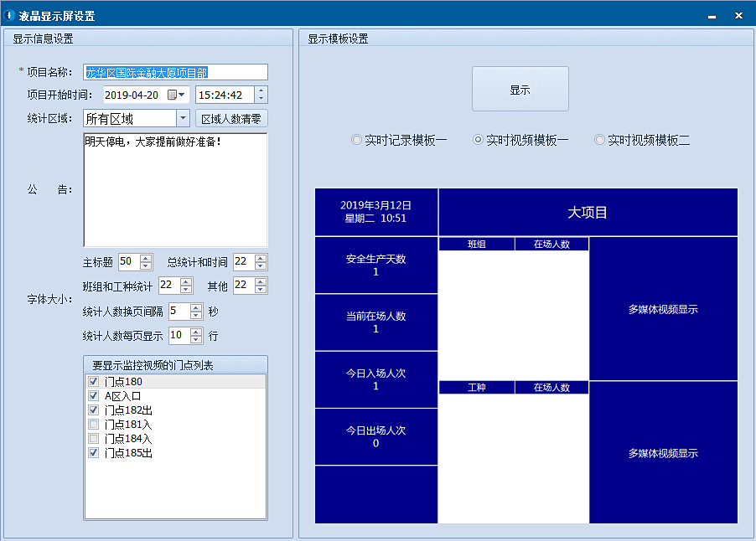Enable the 门点181入 checkbox

click(x=93, y=425)
